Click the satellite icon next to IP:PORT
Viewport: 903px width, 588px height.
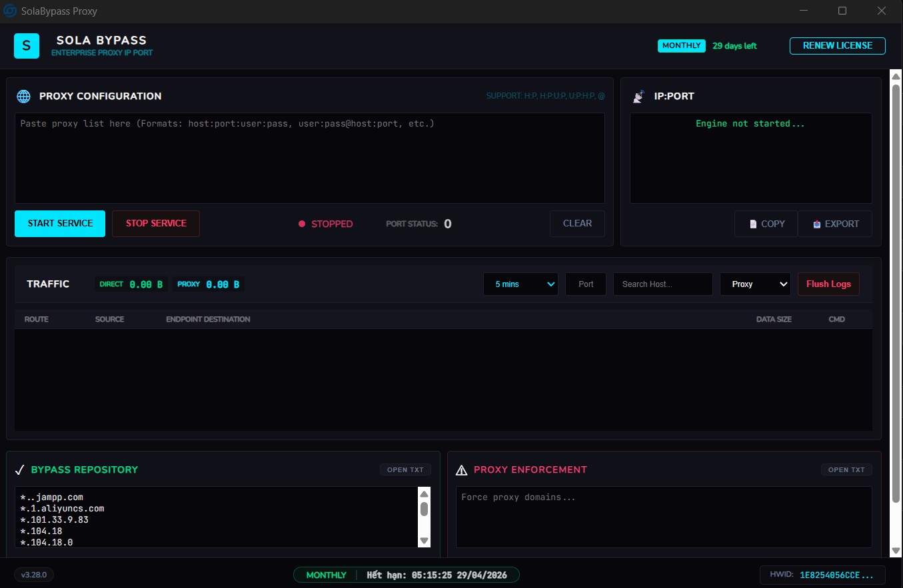click(638, 97)
